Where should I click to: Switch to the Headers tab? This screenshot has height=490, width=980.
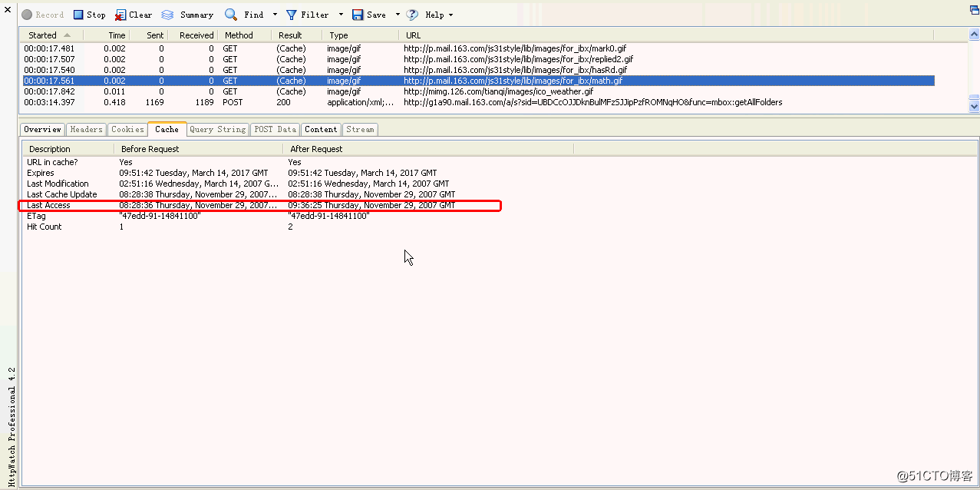pos(86,130)
